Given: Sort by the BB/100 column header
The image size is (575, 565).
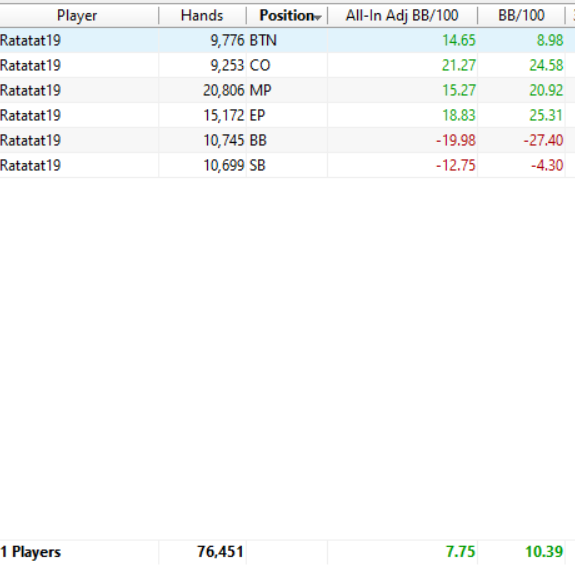Looking at the screenshot, I should pyautogui.click(x=521, y=16).
